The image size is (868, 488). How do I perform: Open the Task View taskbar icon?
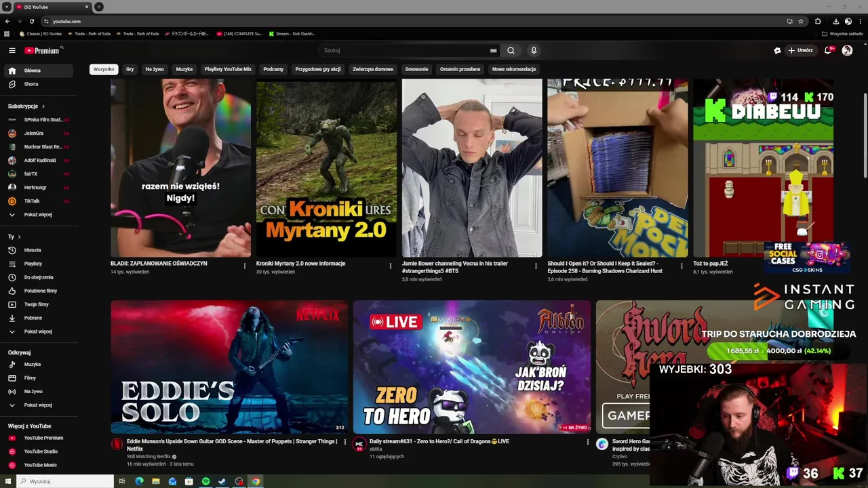122,481
